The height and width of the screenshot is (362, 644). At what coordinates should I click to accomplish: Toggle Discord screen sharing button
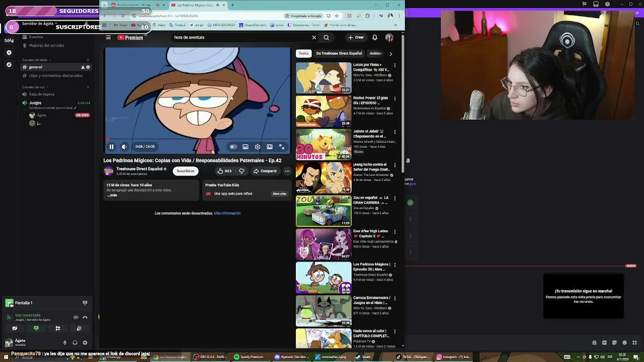point(36,328)
